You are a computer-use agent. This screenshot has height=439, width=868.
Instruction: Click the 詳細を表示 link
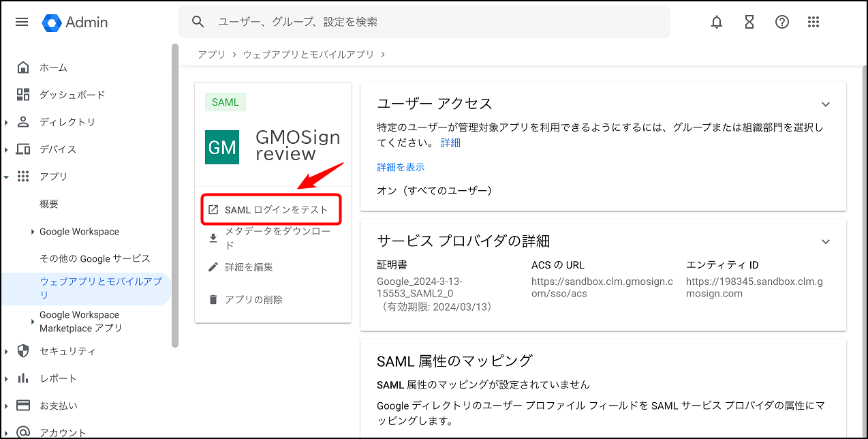point(401,167)
